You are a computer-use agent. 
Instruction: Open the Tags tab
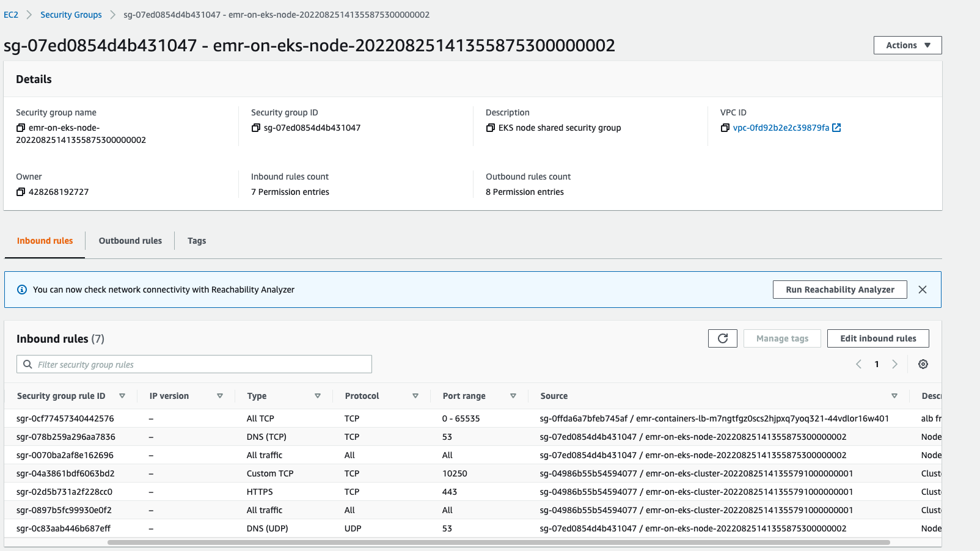[x=196, y=240]
